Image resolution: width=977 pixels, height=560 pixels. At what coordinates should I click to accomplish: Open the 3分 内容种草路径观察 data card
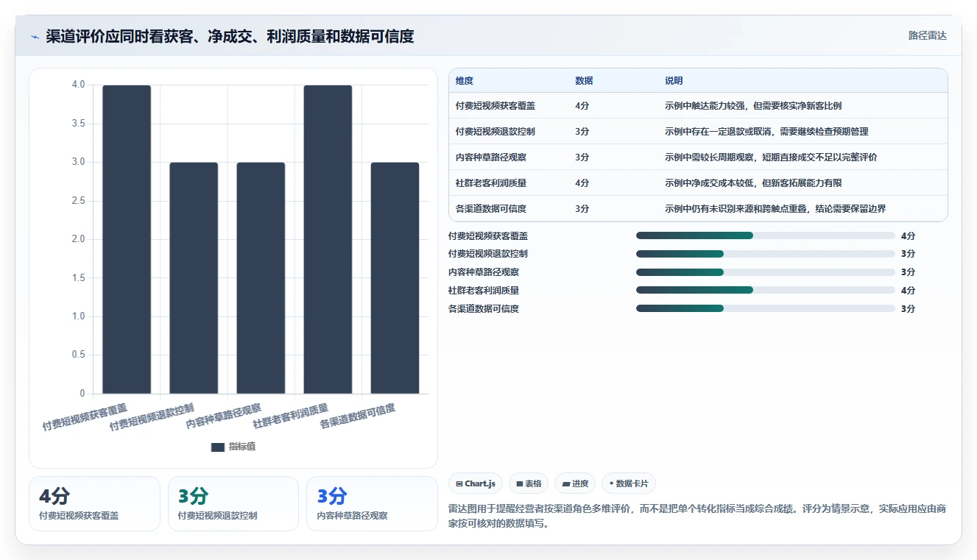point(372,503)
